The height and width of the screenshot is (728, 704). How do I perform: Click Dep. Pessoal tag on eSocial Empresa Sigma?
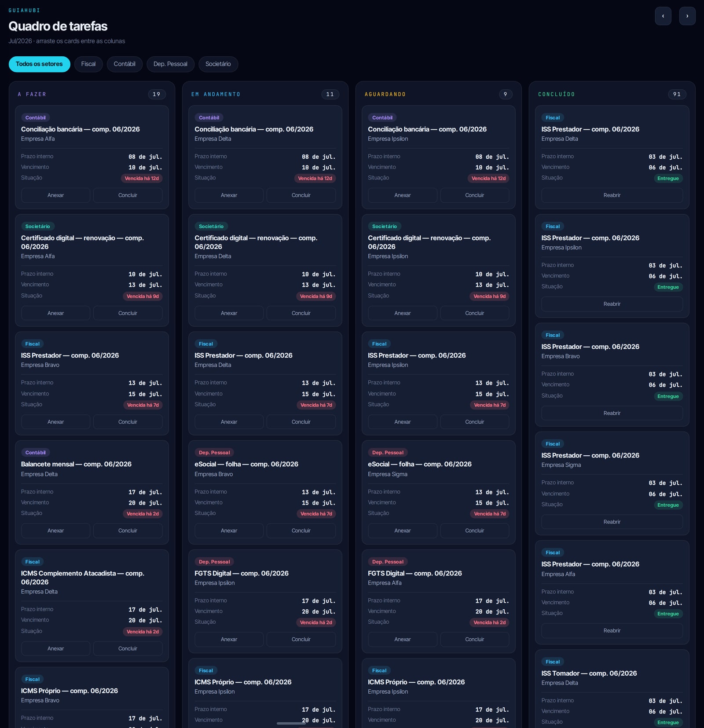(x=388, y=453)
